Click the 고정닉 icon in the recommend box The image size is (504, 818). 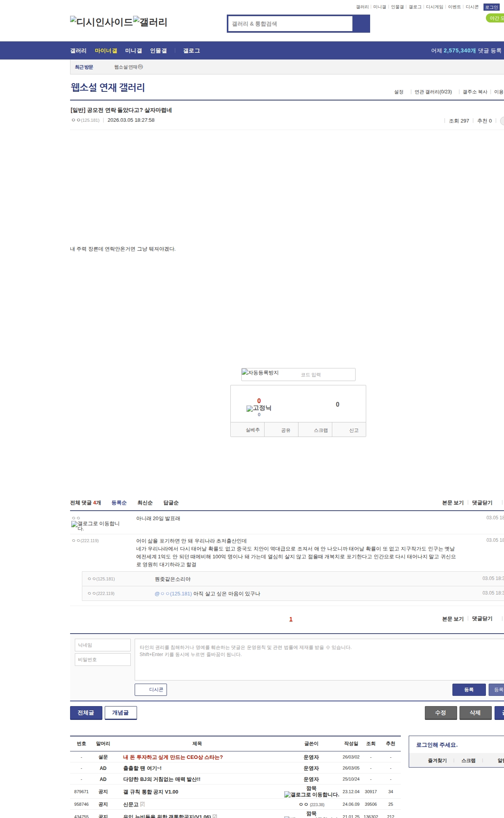tap(259, 408)
